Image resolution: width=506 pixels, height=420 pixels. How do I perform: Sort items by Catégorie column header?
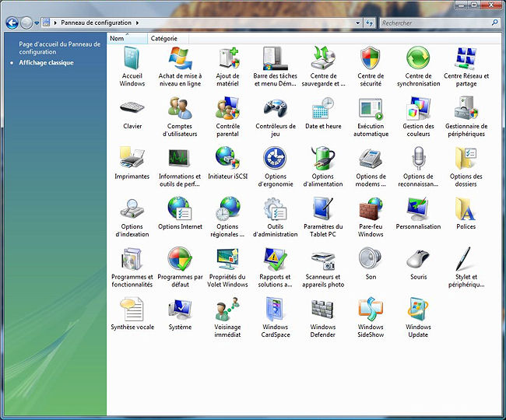click(163, 38)
